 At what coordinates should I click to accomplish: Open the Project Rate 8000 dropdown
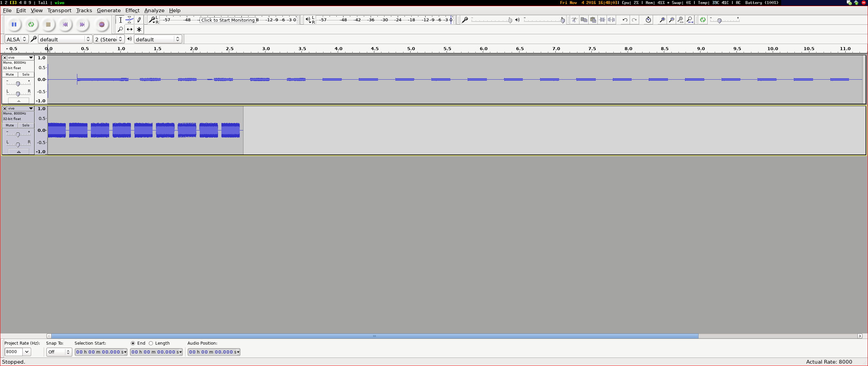26,352
